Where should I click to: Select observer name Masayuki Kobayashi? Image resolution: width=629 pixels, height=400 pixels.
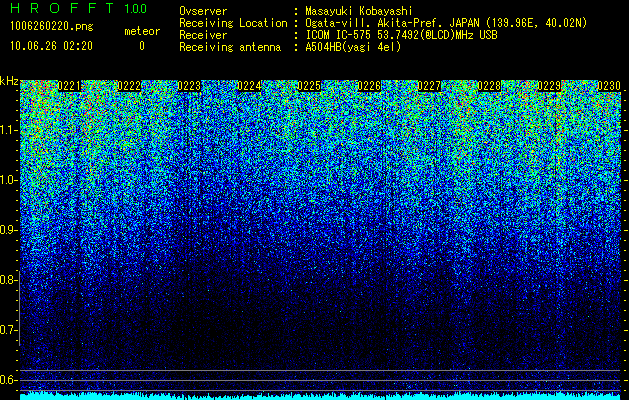coord(359,11)
